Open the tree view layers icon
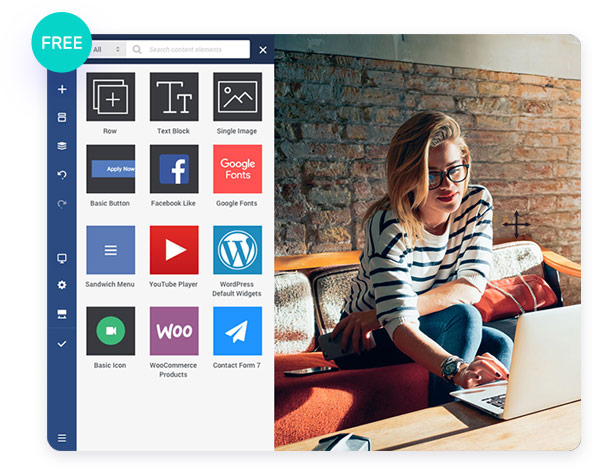This screenshot has width=594, height=469. 62,146
